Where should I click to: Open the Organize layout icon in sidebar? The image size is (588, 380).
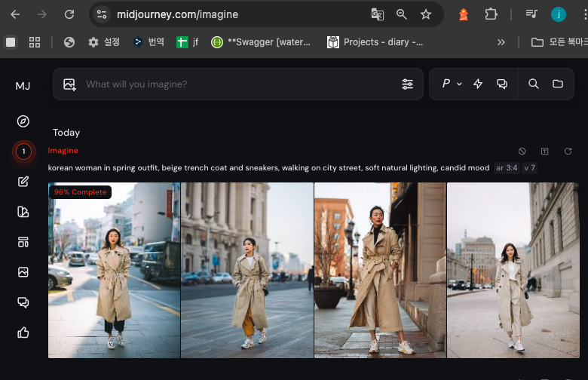[23, 242]
